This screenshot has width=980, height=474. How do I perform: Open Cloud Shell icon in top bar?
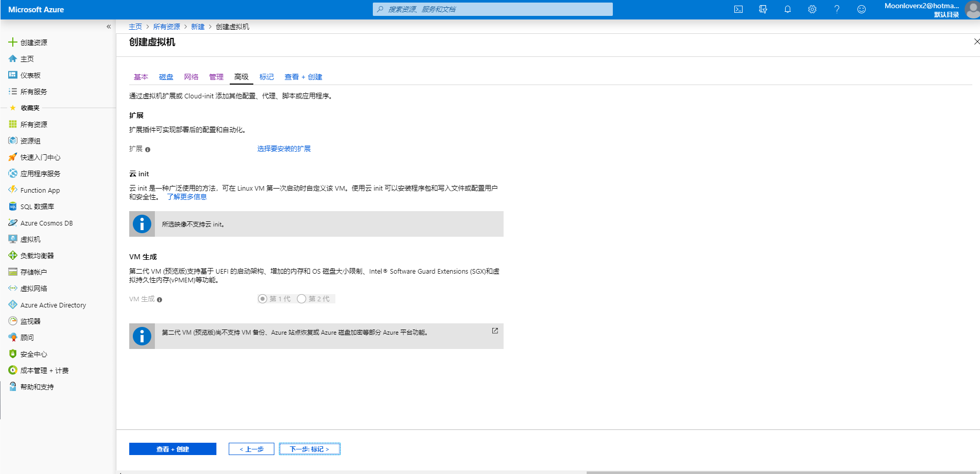738,9
